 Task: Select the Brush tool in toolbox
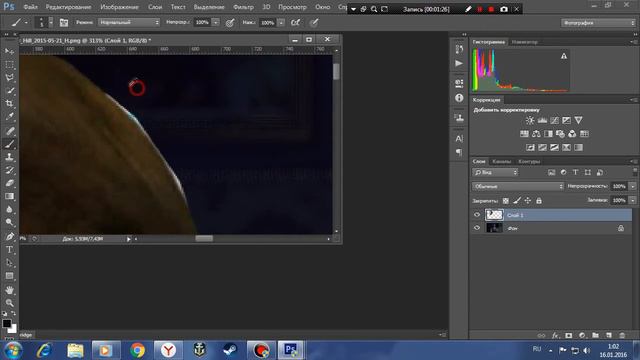pos(9,144)
